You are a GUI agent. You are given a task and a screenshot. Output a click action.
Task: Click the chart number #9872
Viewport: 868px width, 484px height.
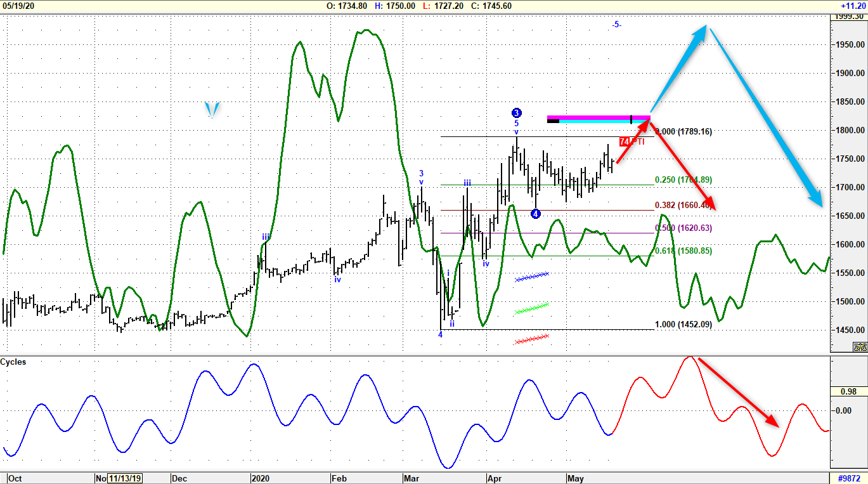click(850, 479)
